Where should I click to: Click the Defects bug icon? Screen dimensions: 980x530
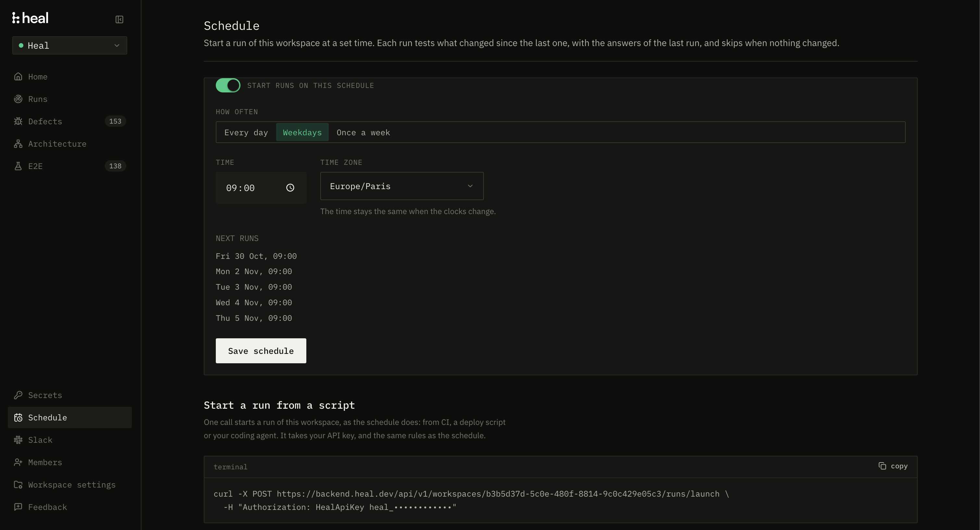tap(18, 121)
